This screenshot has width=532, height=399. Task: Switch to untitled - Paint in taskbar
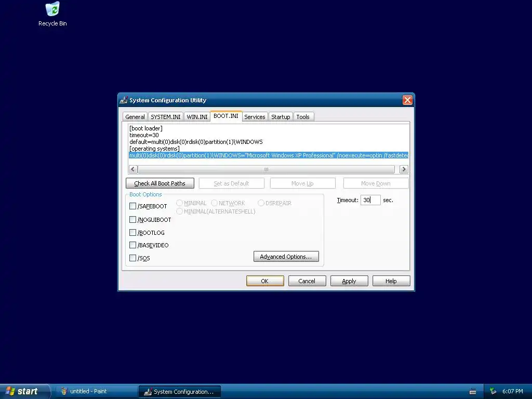click(x=96, y=392)
